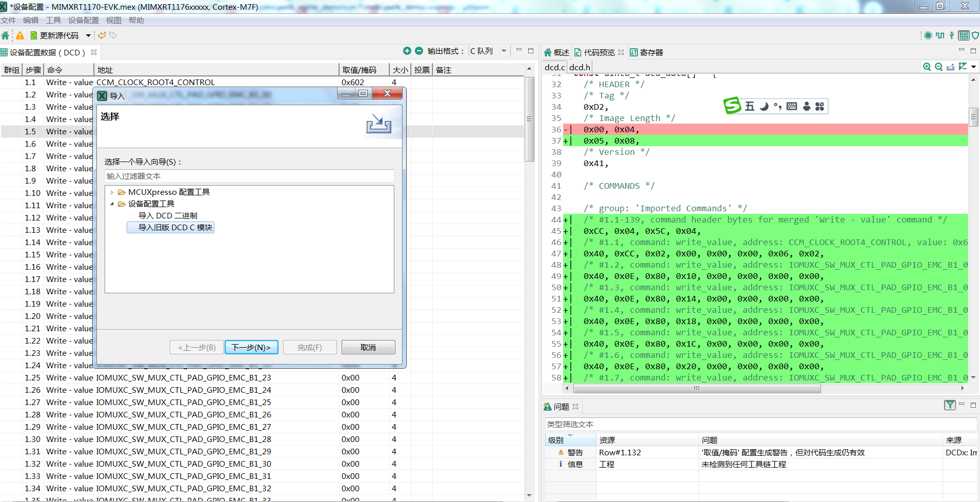Maximize the code preview panel
Screen dimensions: 980x502
(x=973, y=51)
